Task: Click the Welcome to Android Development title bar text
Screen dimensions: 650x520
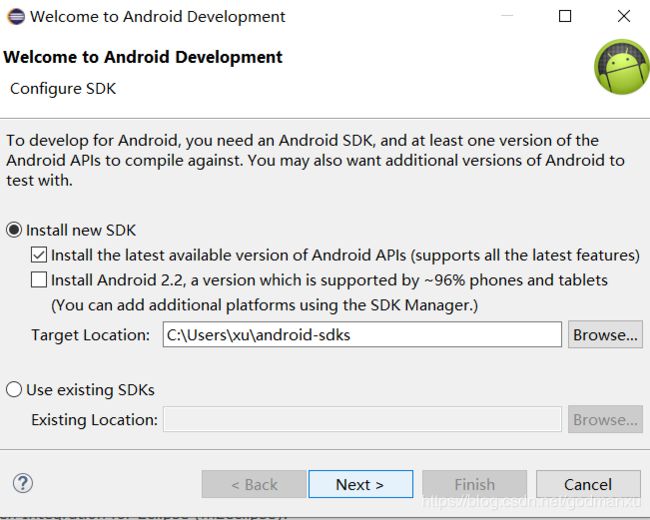Action: [158, 17]
